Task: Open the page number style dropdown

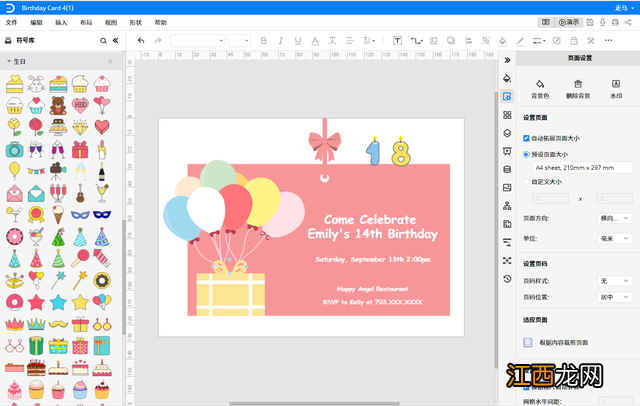Action: (x=613, y=281)
